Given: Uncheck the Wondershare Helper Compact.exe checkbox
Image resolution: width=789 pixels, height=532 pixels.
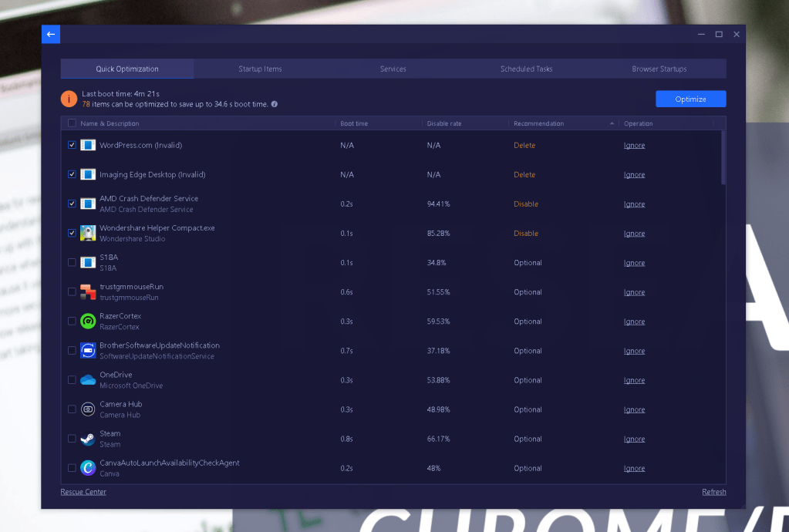Looking at the screenshot, I should pyautogui.click(x=72, y=233).
